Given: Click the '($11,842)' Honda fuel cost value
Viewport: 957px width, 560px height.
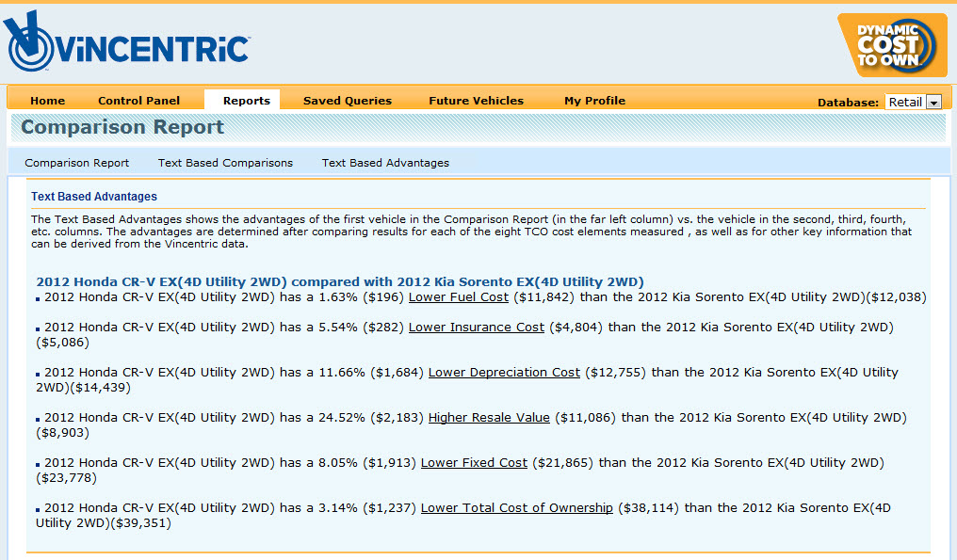Looking at the screenshot, I should 543,297.
